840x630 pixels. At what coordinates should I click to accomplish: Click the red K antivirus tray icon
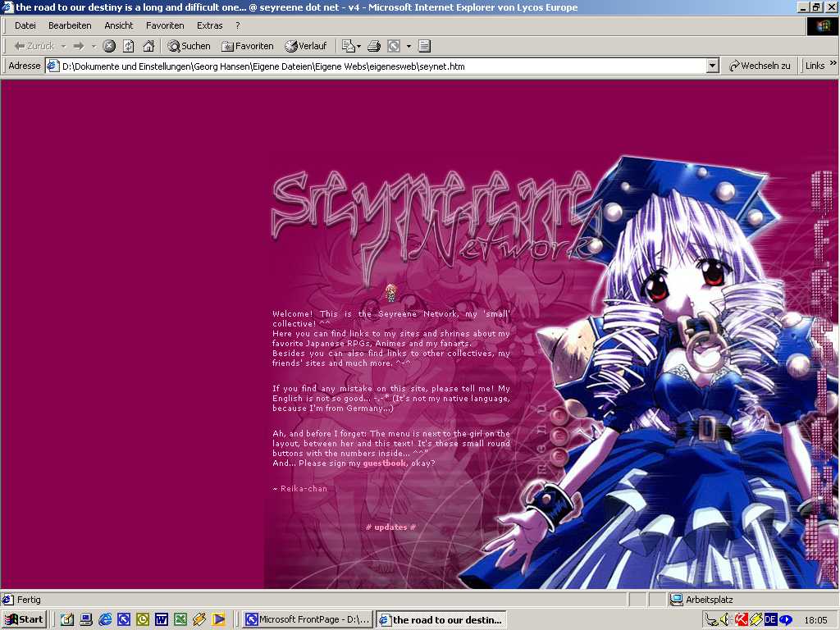pos(741,620)
